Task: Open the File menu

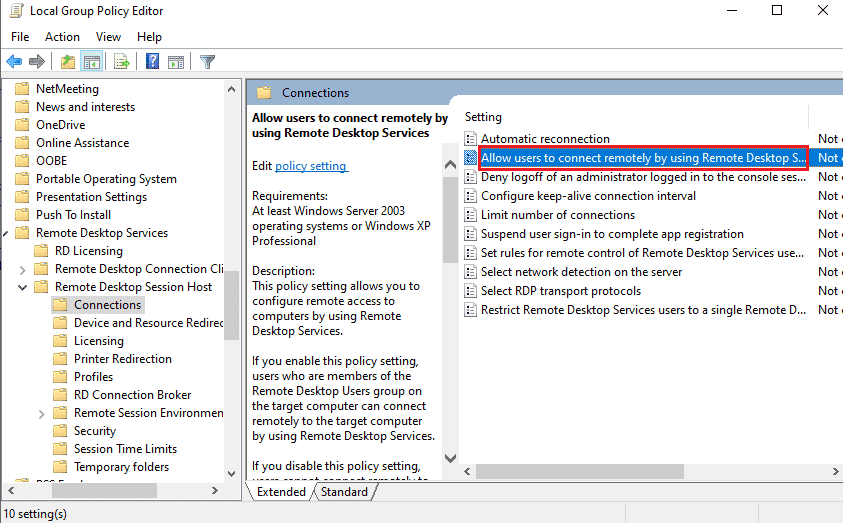Action: (x=20, y=37)
